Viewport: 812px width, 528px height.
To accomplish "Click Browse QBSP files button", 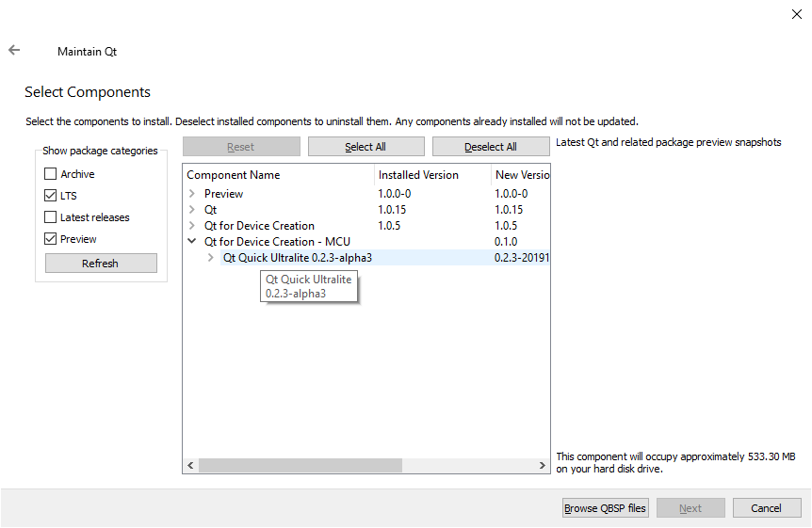I will click(x=606, y=508).
